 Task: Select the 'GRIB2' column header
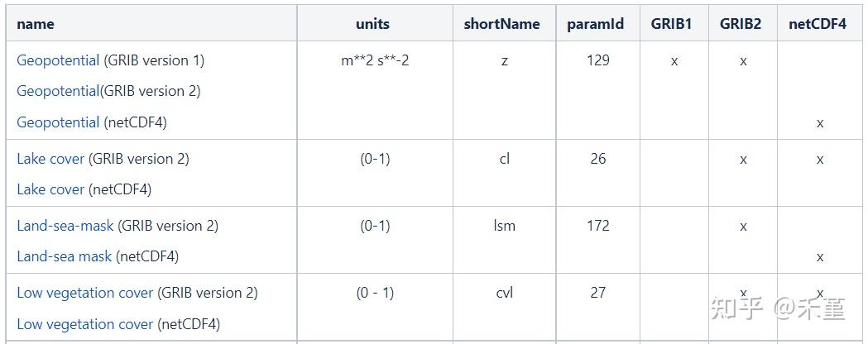(x=741, y=24)
